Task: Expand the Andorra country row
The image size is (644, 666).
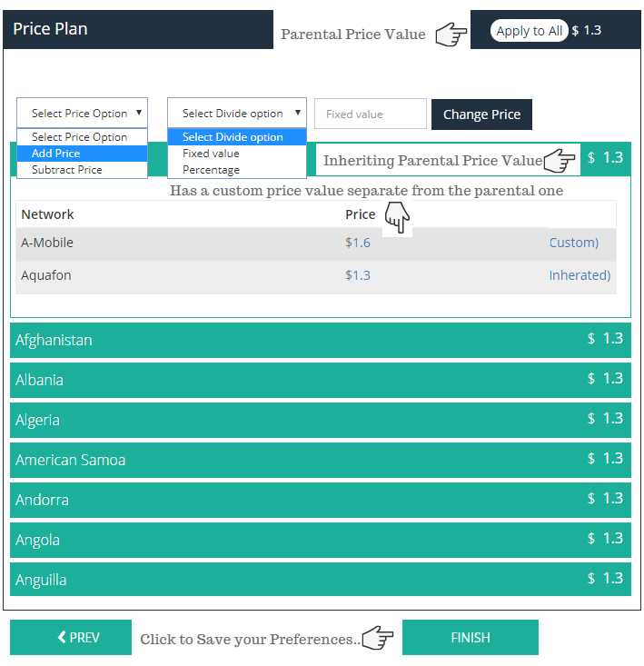Action: click(320, 500)
